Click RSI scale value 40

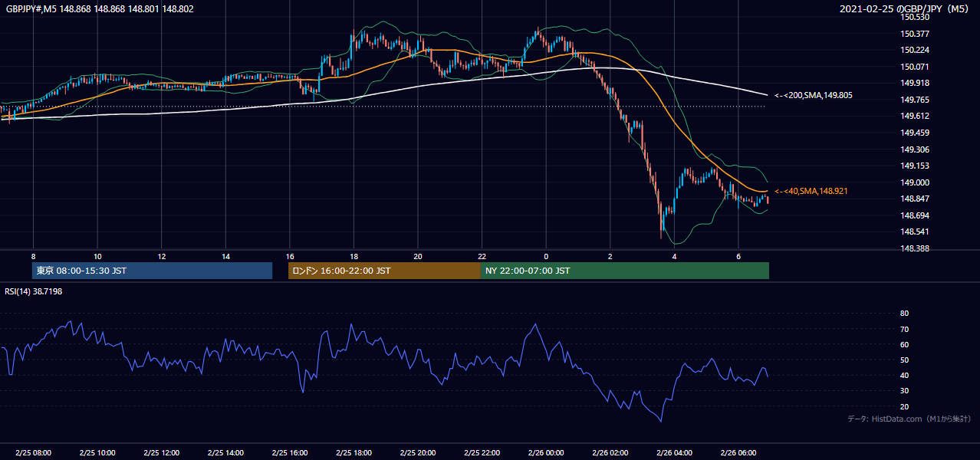tap(904, 375)
